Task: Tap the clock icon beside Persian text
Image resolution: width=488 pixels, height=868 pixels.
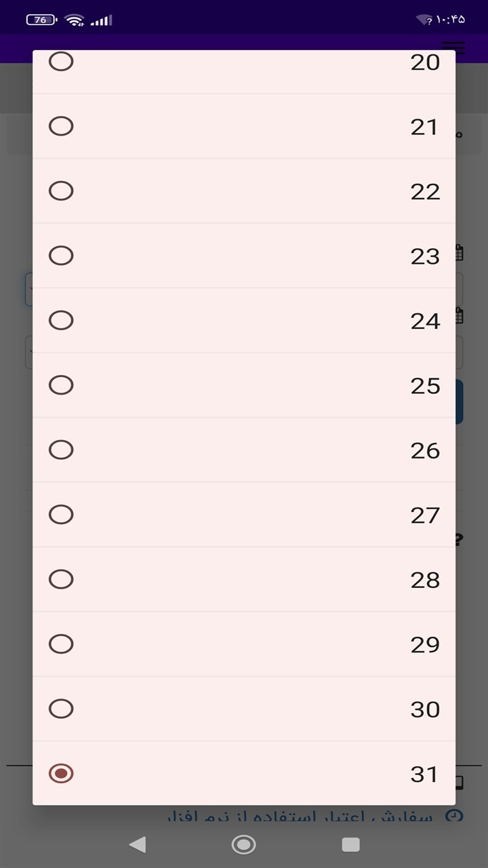Action: (454, 816)
